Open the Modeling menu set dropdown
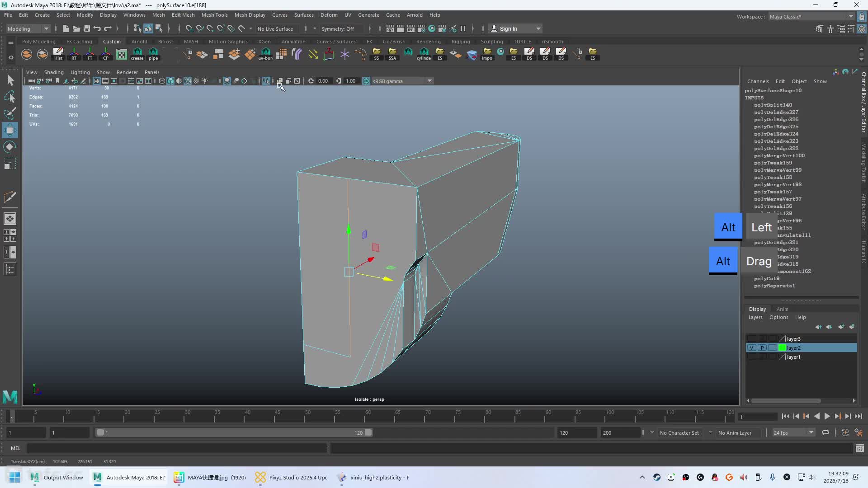868x488 pixels. pos(28,29)
